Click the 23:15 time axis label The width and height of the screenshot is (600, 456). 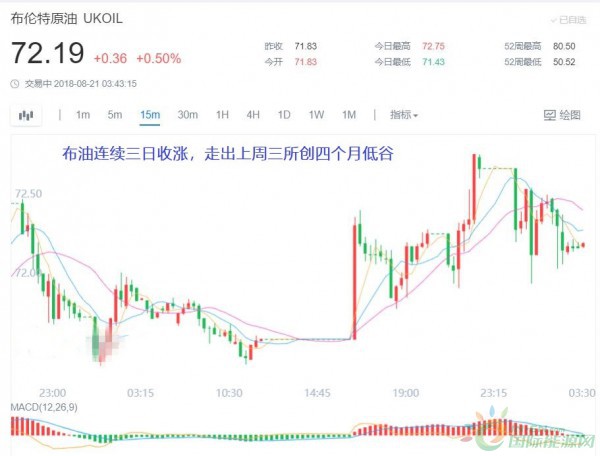pos(493,393)
